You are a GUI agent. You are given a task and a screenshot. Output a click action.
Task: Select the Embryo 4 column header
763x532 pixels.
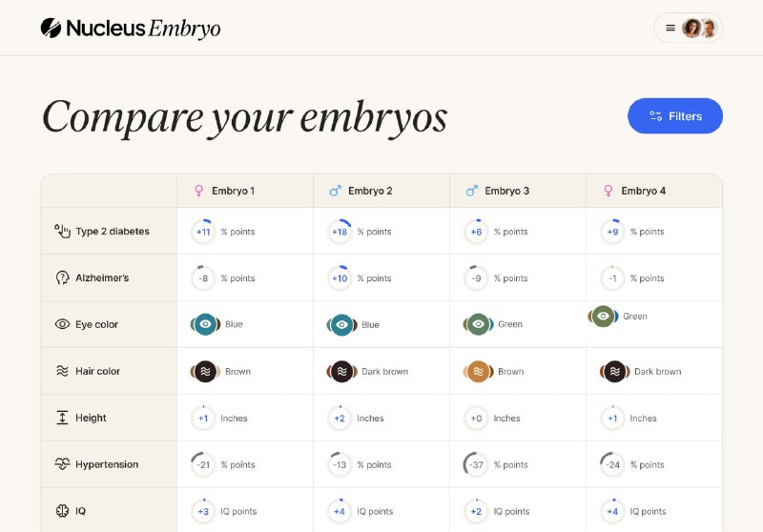pyautogui.click(x=654, y=191)
